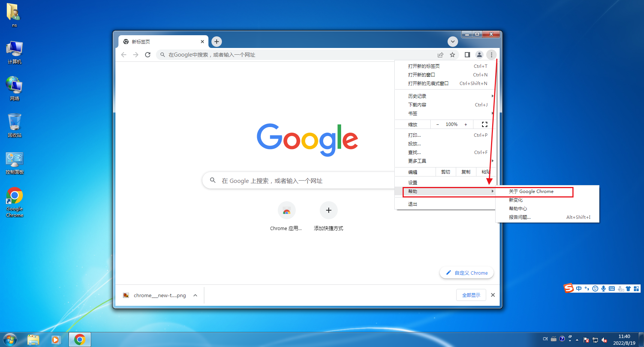Expand 帮助 submenu
This screenshot has height=347, width=644.
445,191
